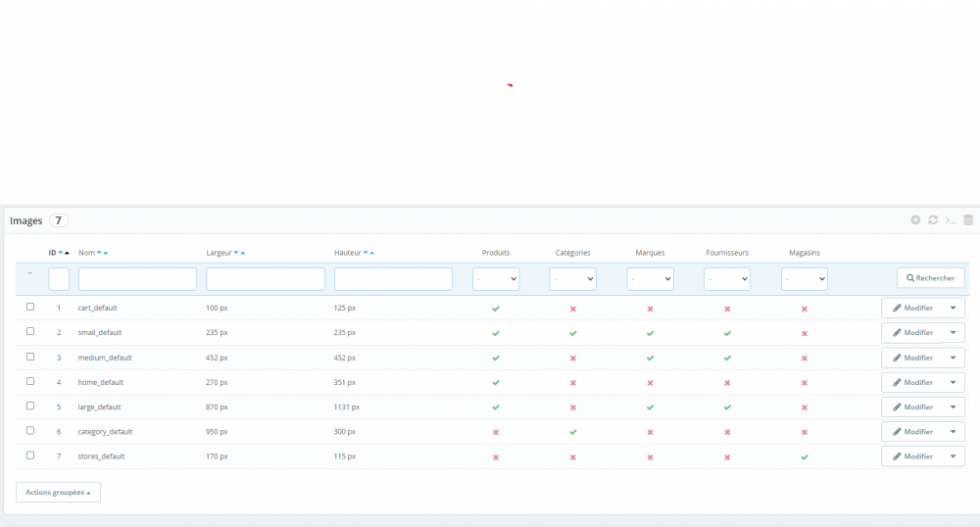Focus the Largeur filter field
Screen dimensions: 980x527
[266, 279]
